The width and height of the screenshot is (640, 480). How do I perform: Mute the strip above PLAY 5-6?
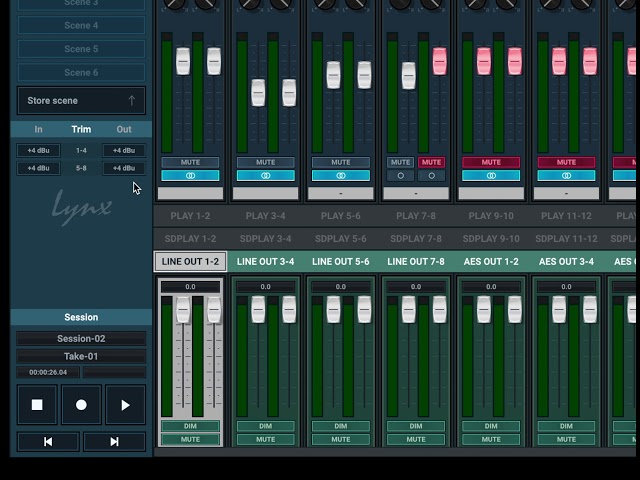[341, 162]
